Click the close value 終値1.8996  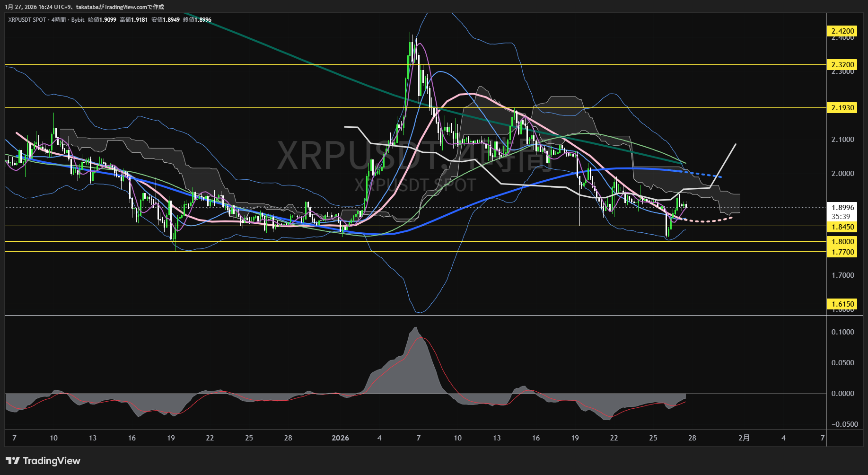point(197,20)
